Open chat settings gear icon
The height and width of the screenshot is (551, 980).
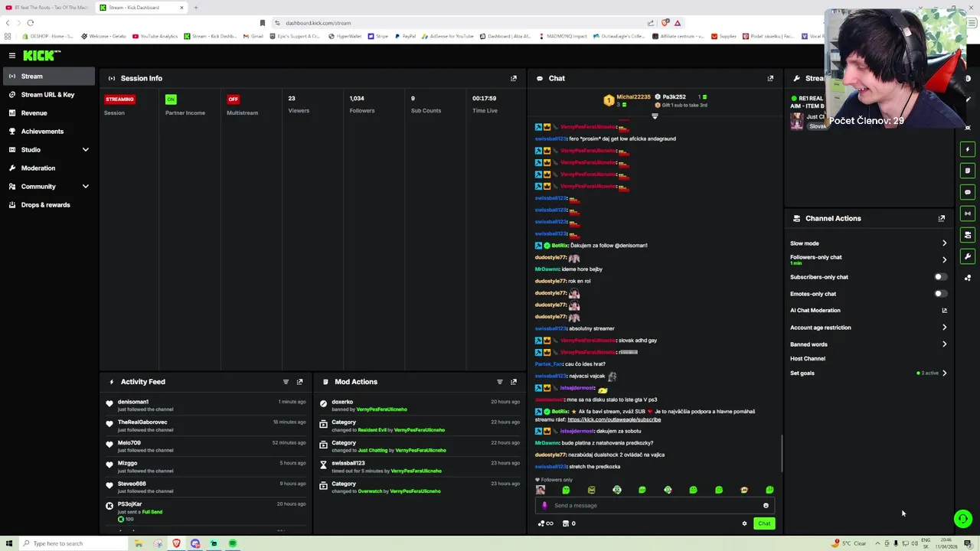point(744,523)
